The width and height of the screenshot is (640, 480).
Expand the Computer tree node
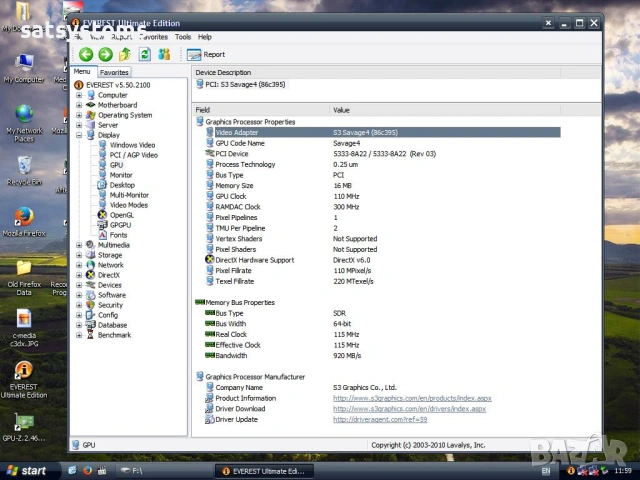pyautogui.click(x=79, y=95)
